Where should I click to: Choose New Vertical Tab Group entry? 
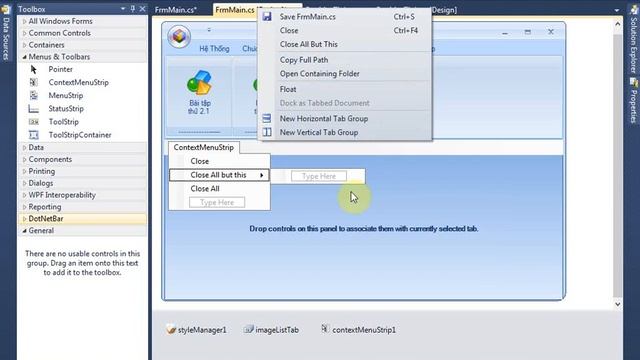tap(344, 133)
